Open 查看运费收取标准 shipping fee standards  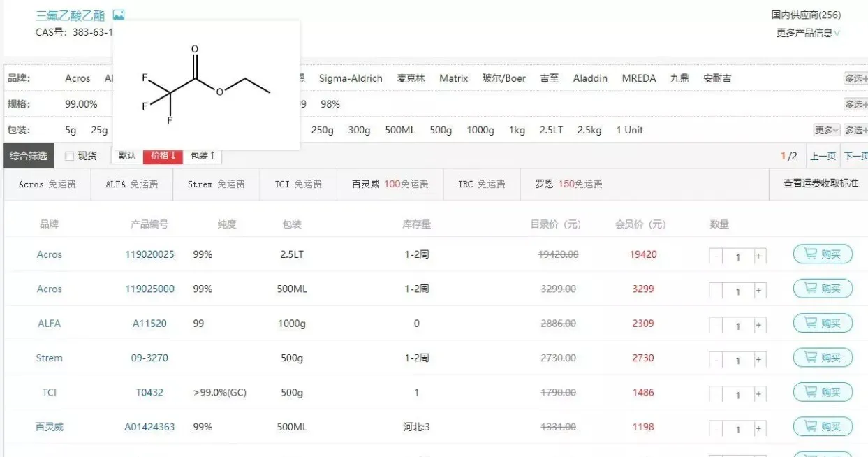tap(821, 184)
